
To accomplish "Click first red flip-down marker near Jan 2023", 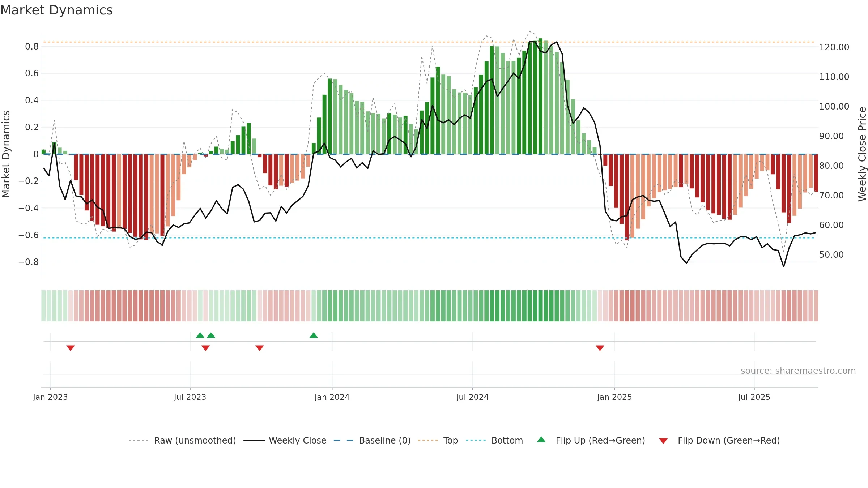I will click(x=71, y=348).
